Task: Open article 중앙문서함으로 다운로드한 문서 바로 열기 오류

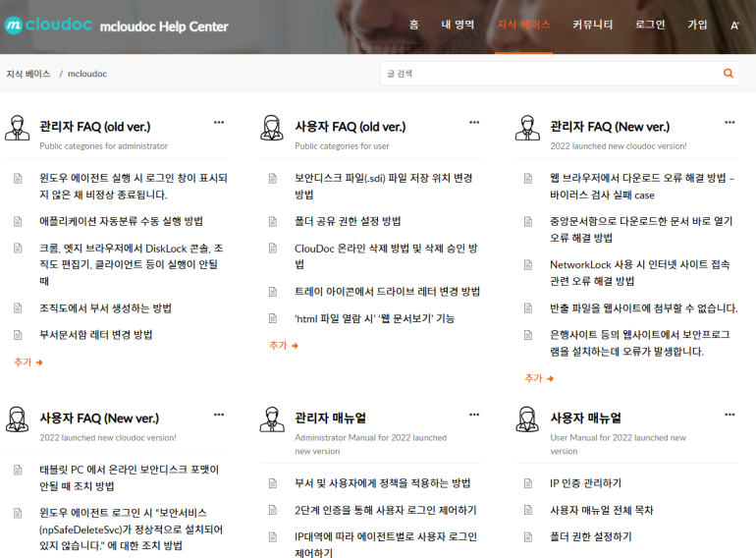Action: [x=641, y=229]
